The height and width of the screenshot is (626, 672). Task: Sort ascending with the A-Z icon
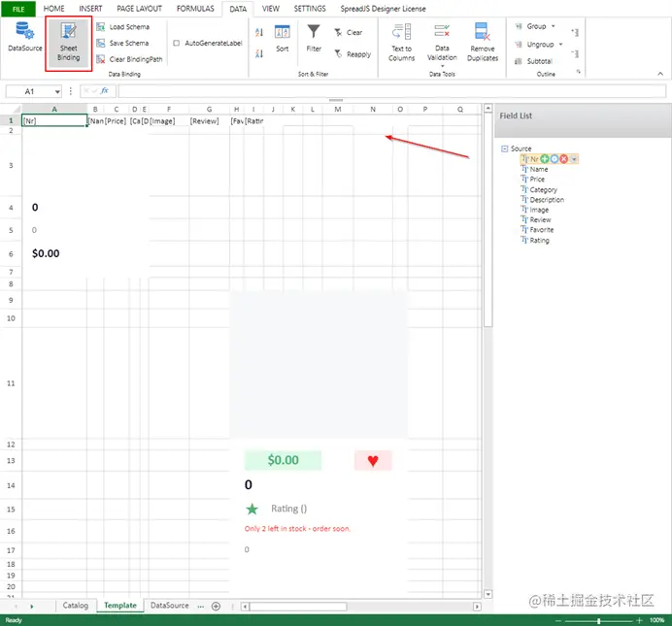[x=259, y=33]
